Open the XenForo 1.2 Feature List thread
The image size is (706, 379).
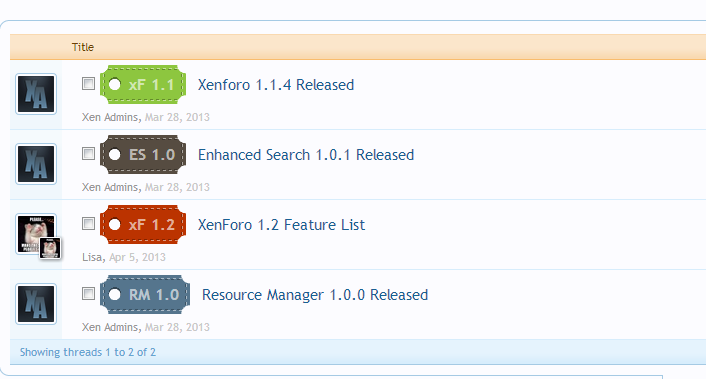(281, 225)
